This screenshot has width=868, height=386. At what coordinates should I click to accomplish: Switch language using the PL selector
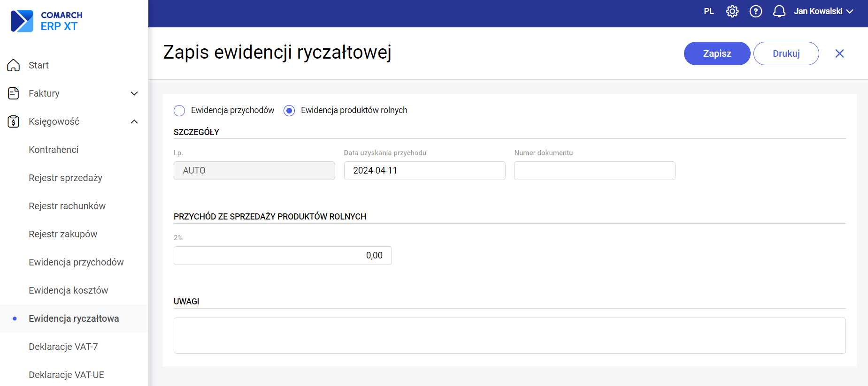[708, 11]
